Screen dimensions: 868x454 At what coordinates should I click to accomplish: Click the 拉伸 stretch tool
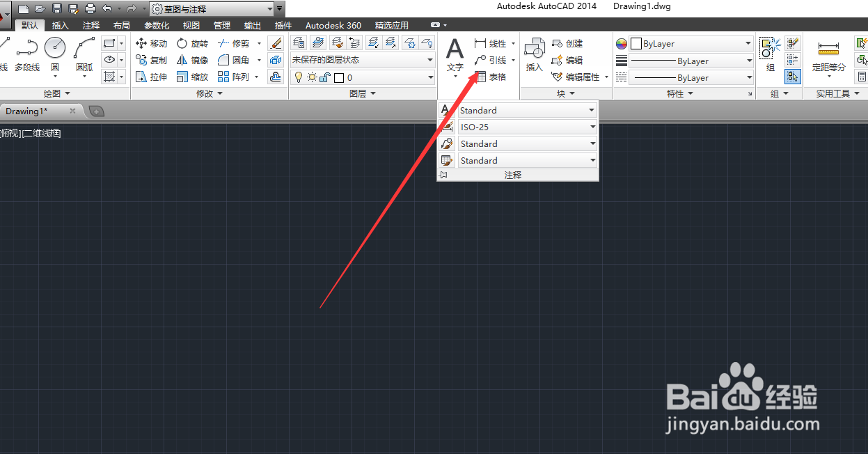pos(151,77)
